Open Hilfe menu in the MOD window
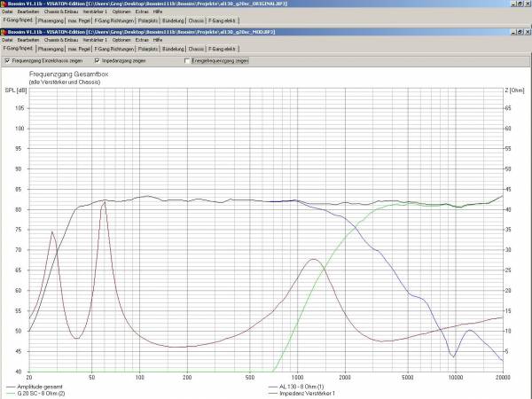The height and width of the screenshot is (399, 532). (158, 40)
